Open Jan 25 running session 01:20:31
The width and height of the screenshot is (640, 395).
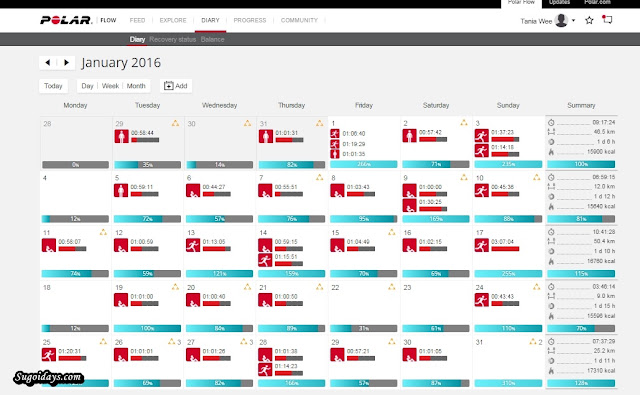tap(49, 354)
